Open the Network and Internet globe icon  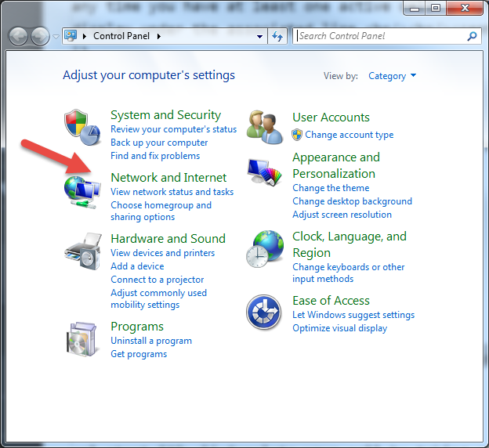82,193
